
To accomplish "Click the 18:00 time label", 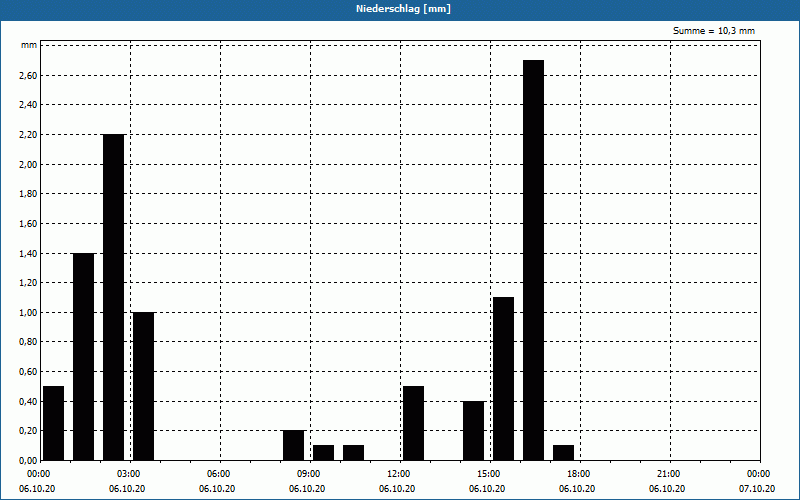I will click(580, 474).
